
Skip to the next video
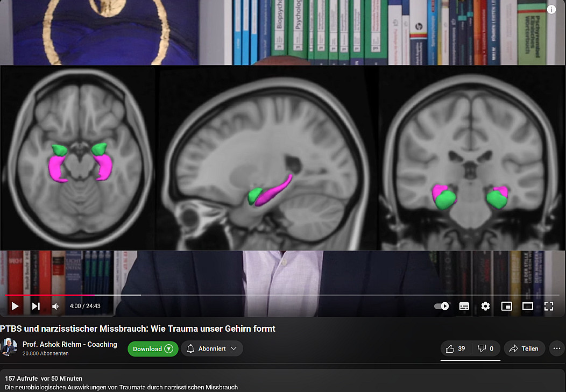(x=36, y=306)
